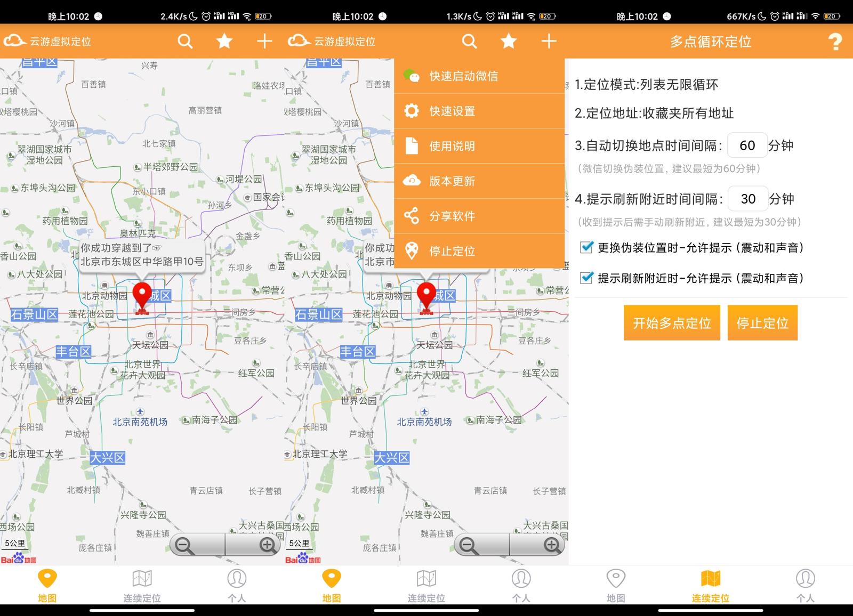Viewport: 853px width, 616px height.
Task: Switch to 个人 tab on 多点循环定位 screen
Action: (805, 585)
